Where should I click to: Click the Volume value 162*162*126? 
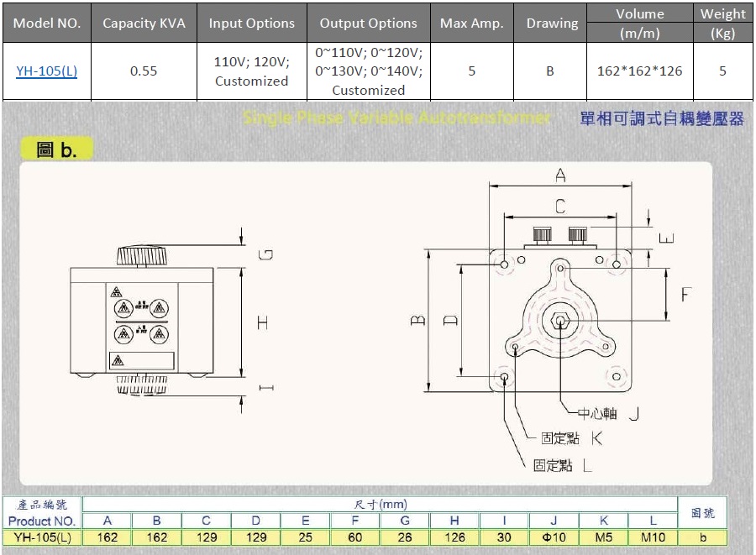pyautogui.click(x=639, y=71)
